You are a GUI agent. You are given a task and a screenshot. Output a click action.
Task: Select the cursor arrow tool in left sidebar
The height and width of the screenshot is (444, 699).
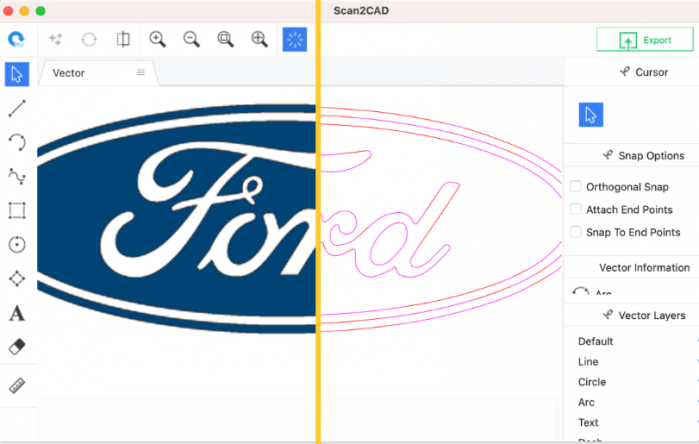point(17,74)
